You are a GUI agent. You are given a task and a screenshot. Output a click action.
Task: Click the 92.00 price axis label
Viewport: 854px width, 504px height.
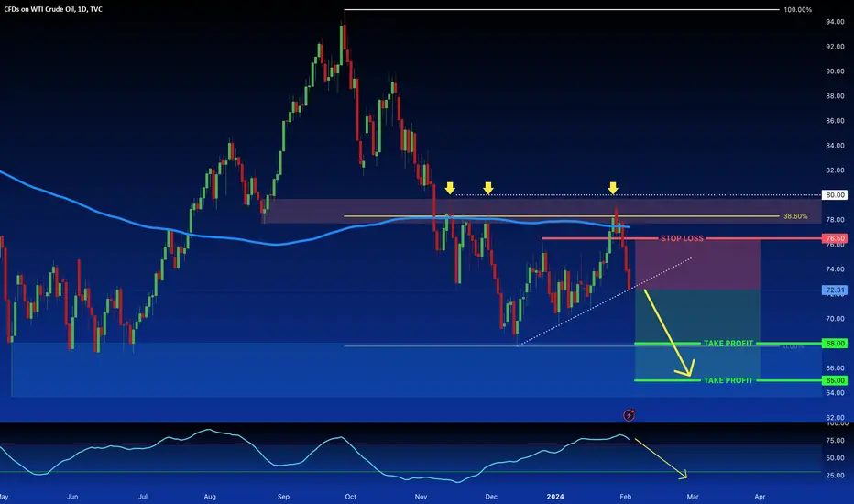click(835, 47)
